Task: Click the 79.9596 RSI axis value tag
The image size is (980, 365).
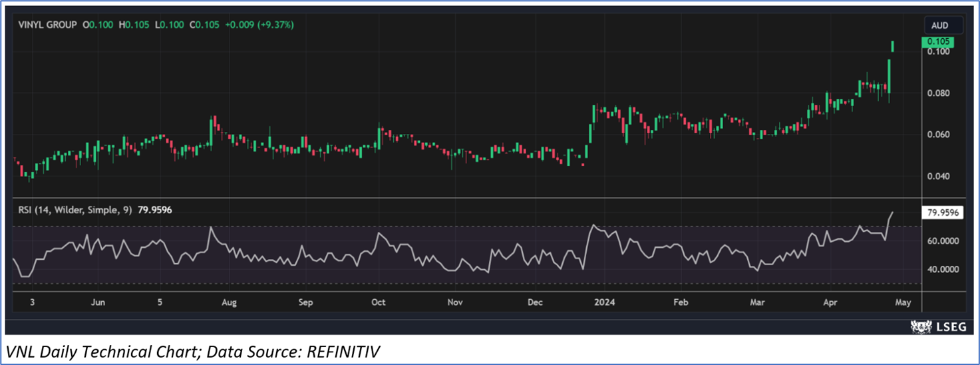Action: point(944,213)
